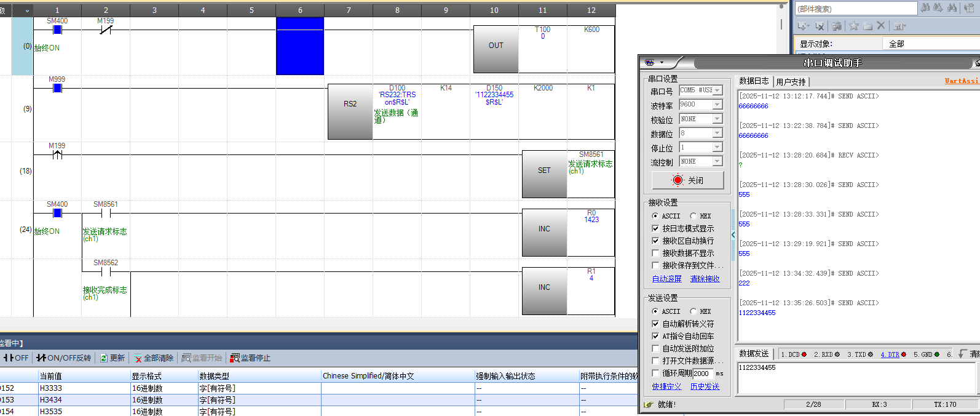This screenshot has height=416, width=980.
Task: Click the serial assistant app icon in its title bar
Action: (650, 63)
